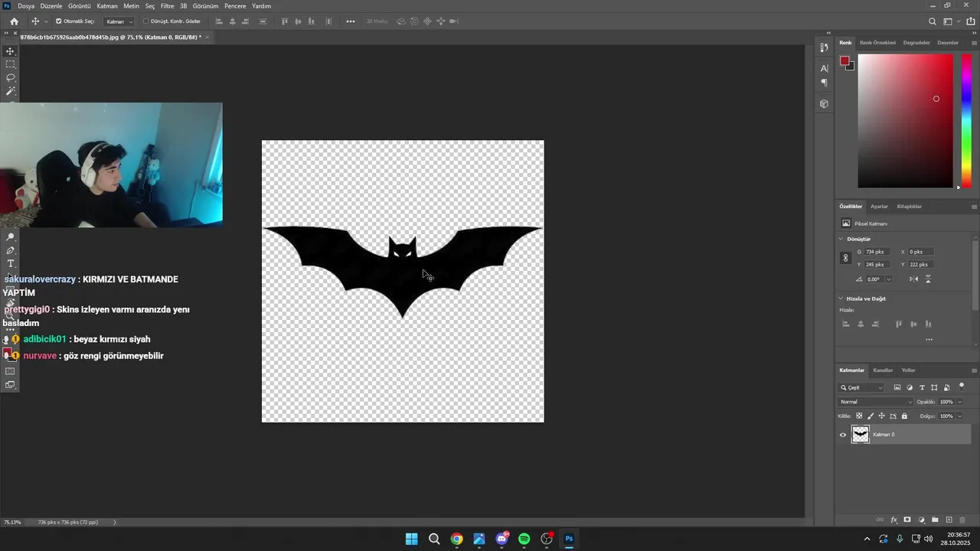Viewport: 980px width, 551px height.
Task: Open the Normal blend mode dropdown
Action: (x=876, y=402)
